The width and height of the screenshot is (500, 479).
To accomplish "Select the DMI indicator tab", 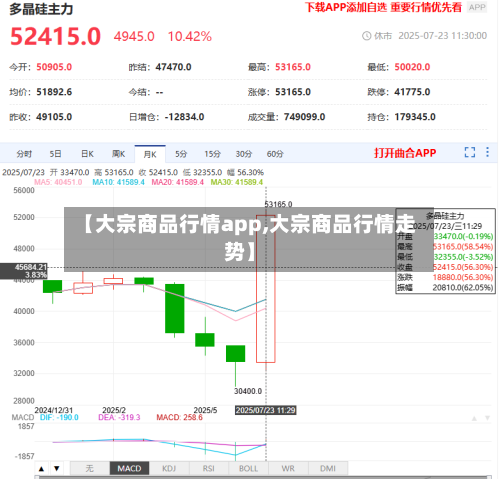I will (328, 468).
